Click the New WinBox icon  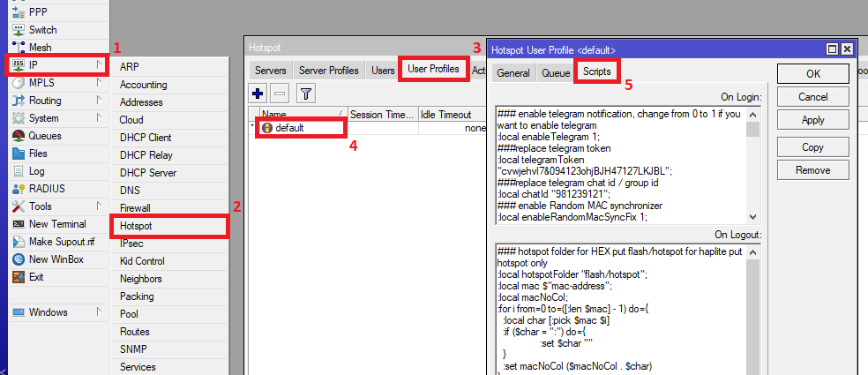tap(19, 259)
